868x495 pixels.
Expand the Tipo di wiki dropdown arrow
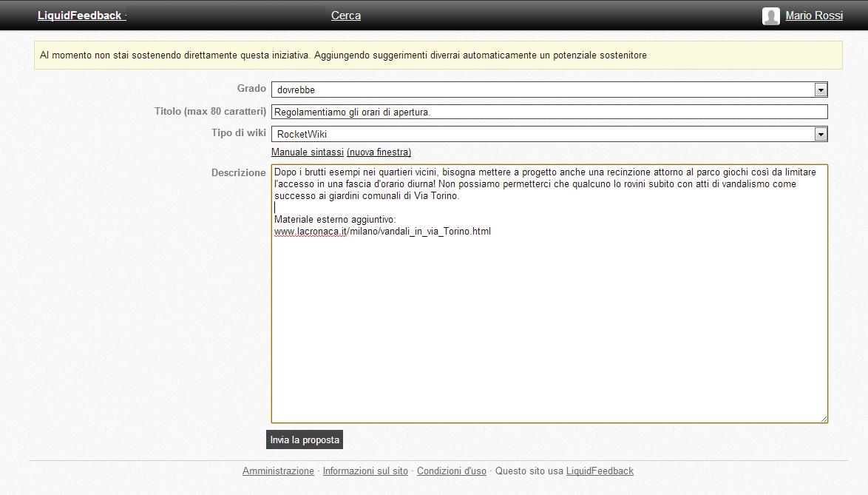coord(820,135)
